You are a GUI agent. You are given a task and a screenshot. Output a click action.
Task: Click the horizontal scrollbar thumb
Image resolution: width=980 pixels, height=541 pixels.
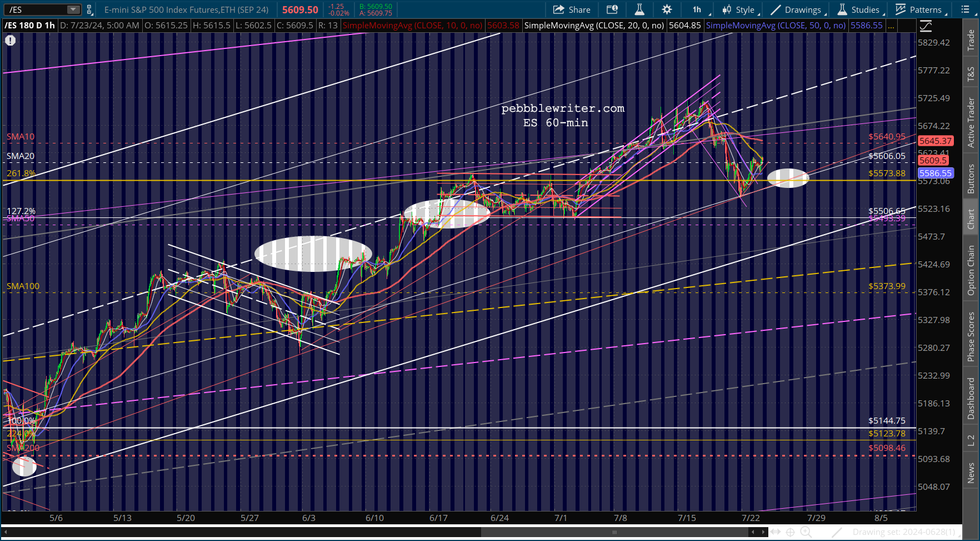click(x=614, y=532)
